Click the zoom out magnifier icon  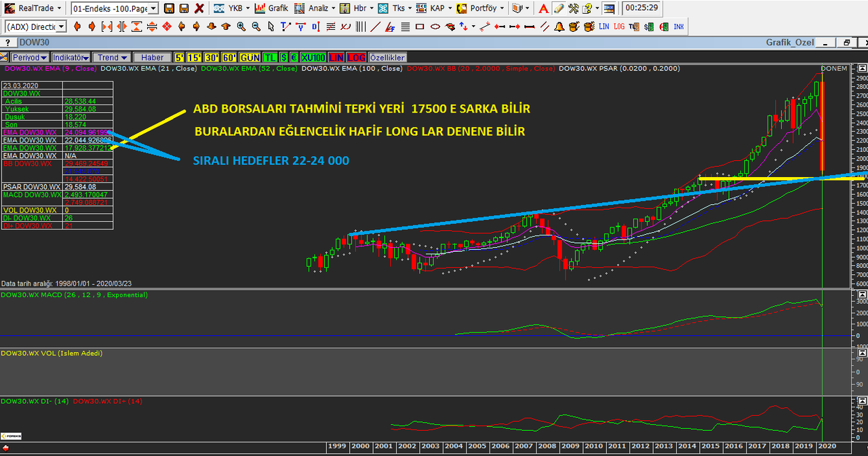[x=256, y=26]
